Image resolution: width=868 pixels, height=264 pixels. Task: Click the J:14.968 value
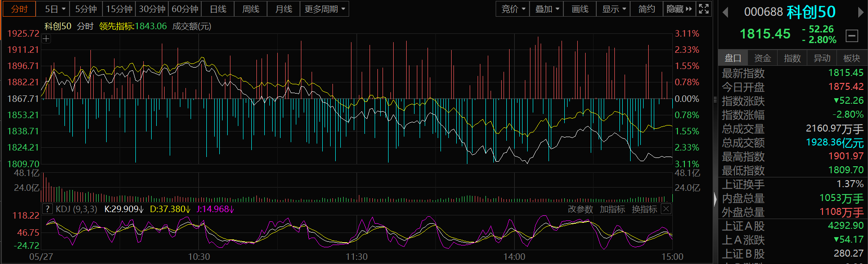tap(215, 209)
